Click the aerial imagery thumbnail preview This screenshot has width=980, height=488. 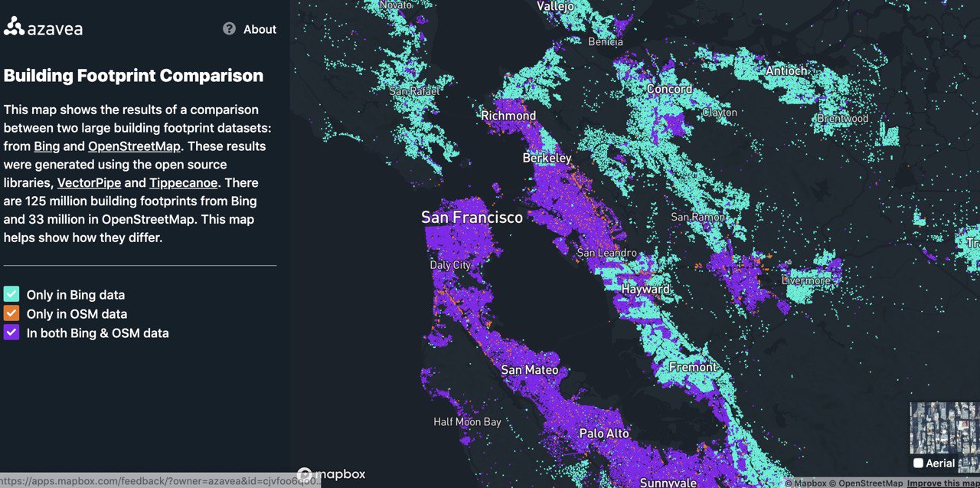pyautogui.click(x=945, y=427)
